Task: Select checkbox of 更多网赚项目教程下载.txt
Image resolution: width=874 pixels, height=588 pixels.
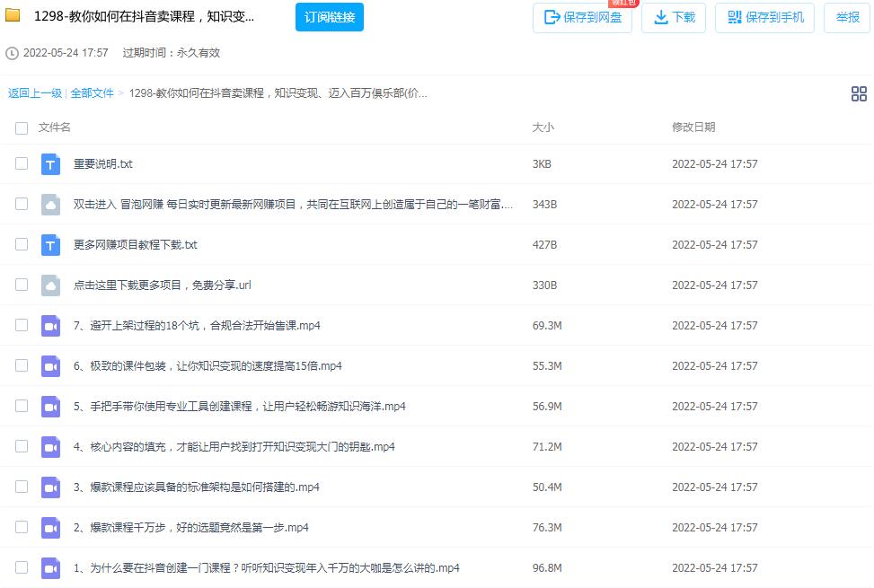Action: [x=22, y=244]
